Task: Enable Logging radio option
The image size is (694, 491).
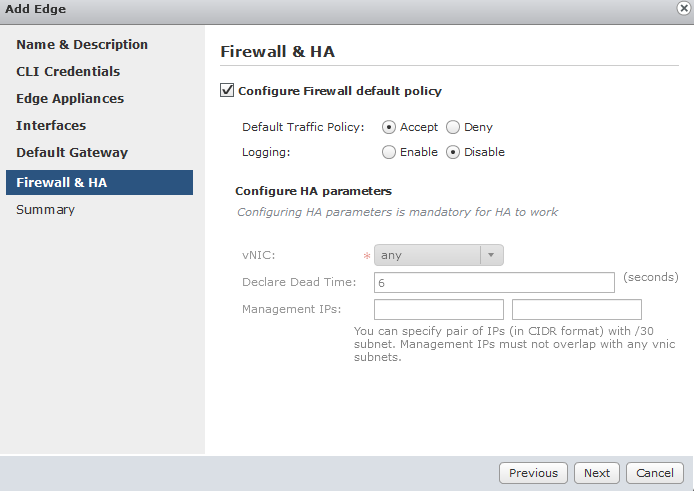Action: point(388,152)
